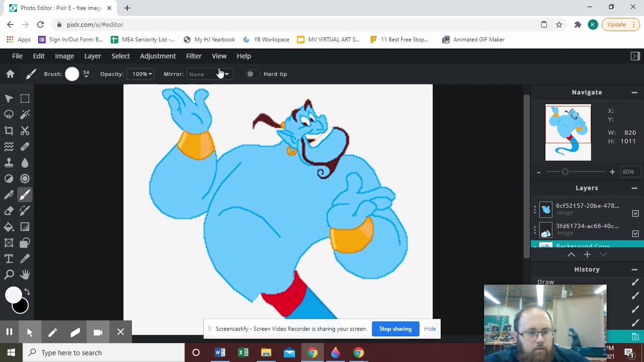The image size is (644, 362).
Task: Open the Mirror None dropdown
Action: point(209,74)
